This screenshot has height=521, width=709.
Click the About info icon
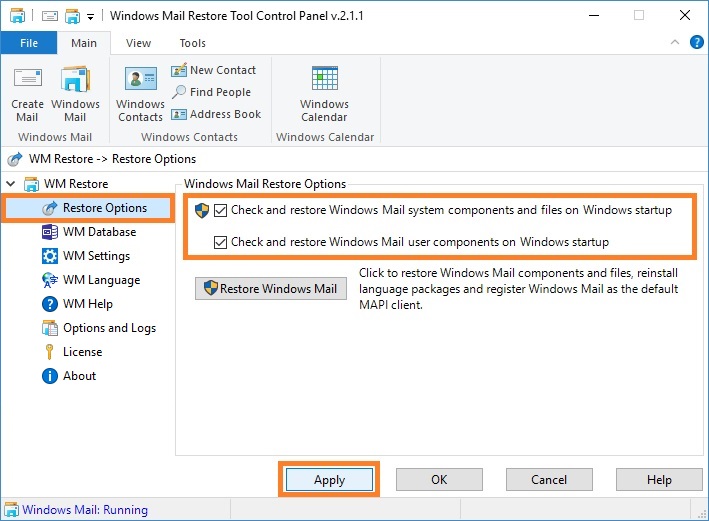pos(50,376)
